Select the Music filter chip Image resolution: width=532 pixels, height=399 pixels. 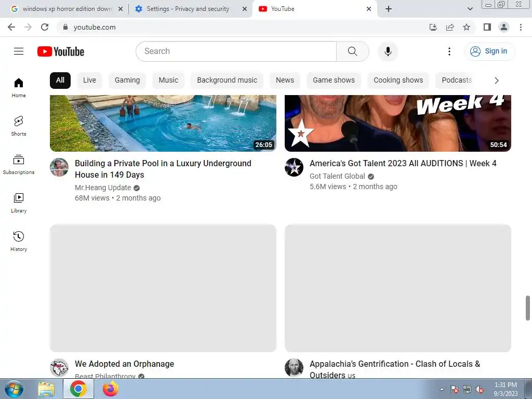click(x=168, y=81)
